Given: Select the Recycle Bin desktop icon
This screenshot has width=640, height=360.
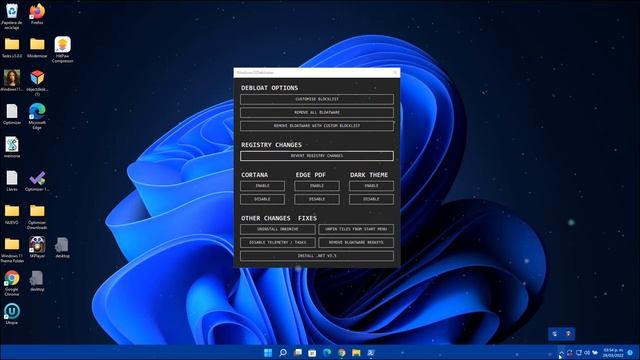Looking at the screenshot, I should 12,16.
